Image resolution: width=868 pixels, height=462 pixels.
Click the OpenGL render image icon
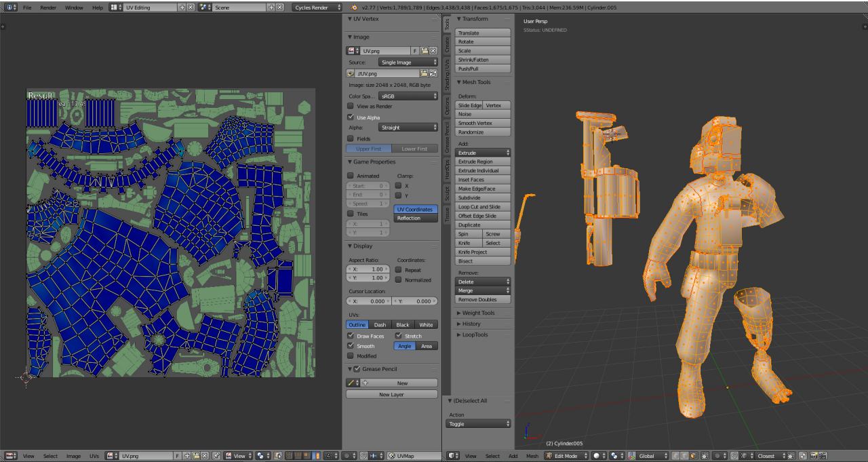(x=813, y=456)
